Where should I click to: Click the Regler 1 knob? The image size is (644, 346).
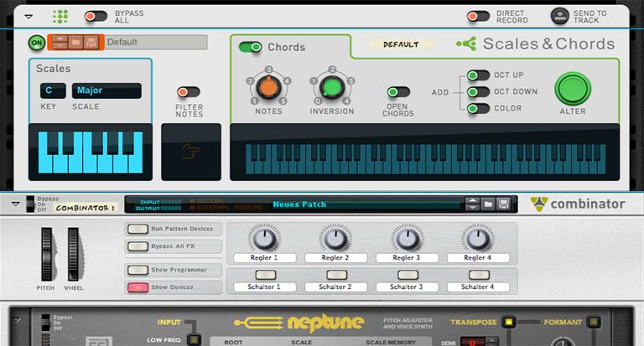coord(264,238)
